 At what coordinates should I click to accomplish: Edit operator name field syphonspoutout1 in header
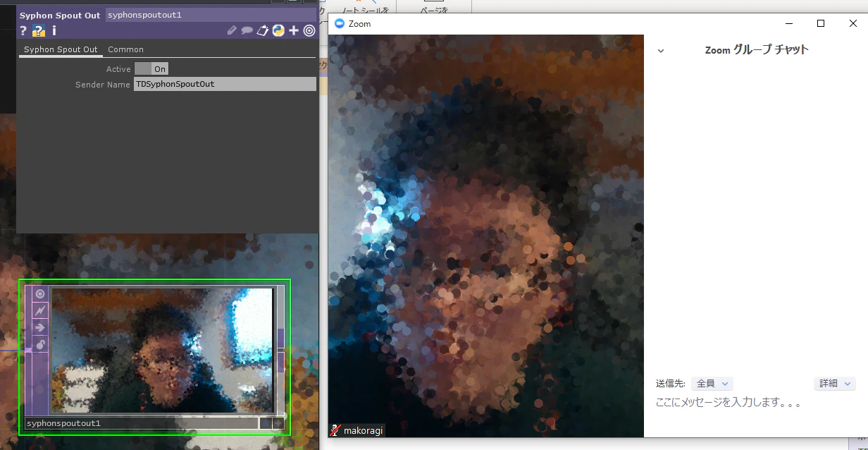(x=211, y=15)
